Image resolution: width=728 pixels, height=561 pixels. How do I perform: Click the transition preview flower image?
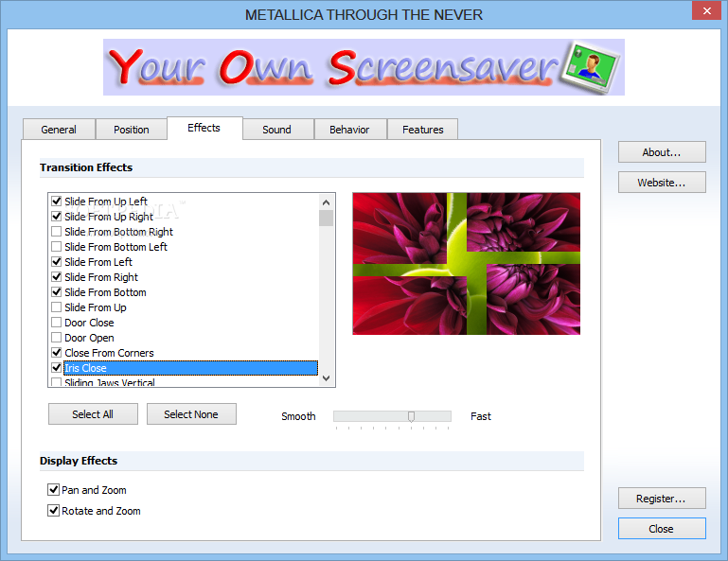pos(466,264)
